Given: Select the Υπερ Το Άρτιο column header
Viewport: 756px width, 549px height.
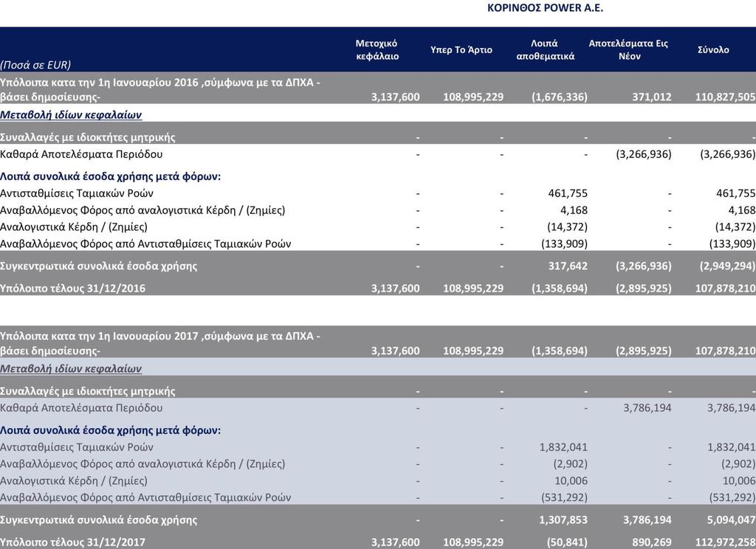Looking at the screenshot, I should tap(461, 49).
